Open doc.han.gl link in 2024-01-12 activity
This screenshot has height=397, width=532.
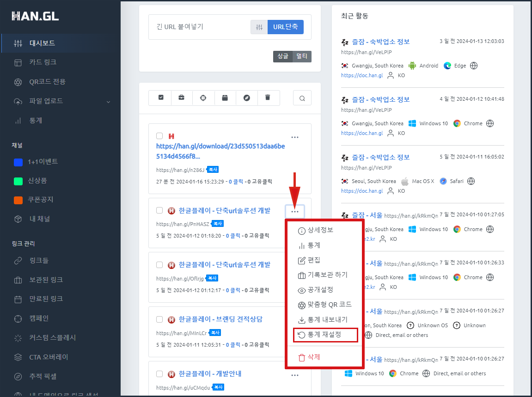pyautogui.click(x=362, y=133)
